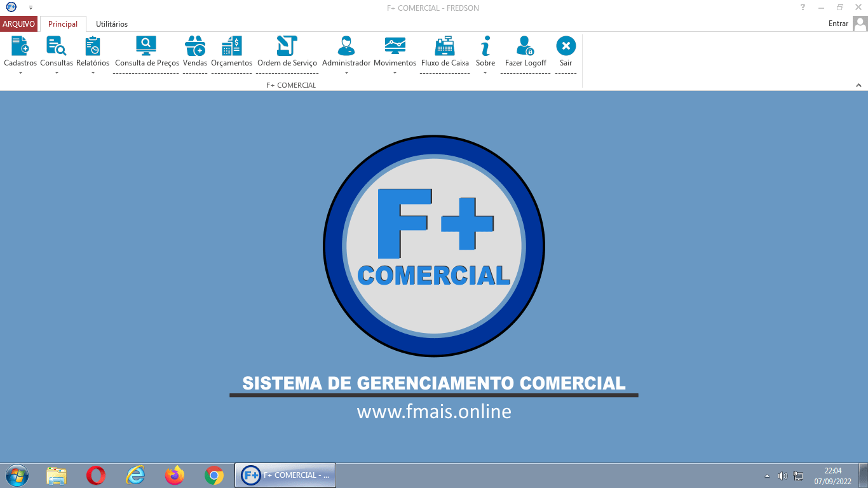Collapse the ribbon with the chevron

(x=858, y=85)
